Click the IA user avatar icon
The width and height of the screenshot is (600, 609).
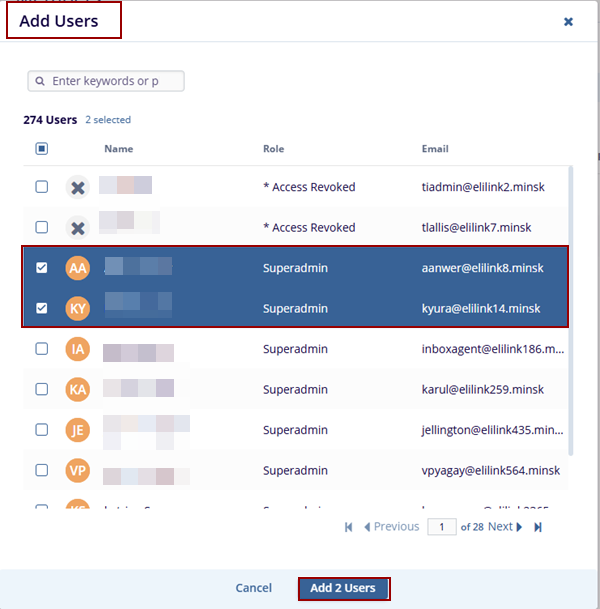(77, 349)
